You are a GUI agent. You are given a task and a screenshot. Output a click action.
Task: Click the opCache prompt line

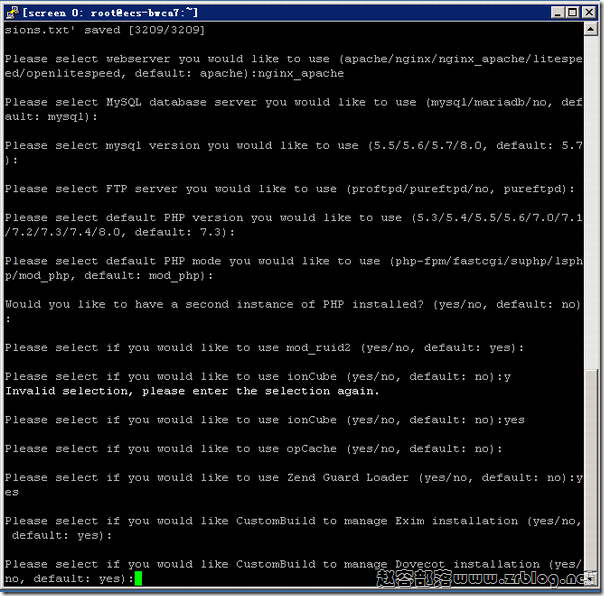click(x=253, y=449)
